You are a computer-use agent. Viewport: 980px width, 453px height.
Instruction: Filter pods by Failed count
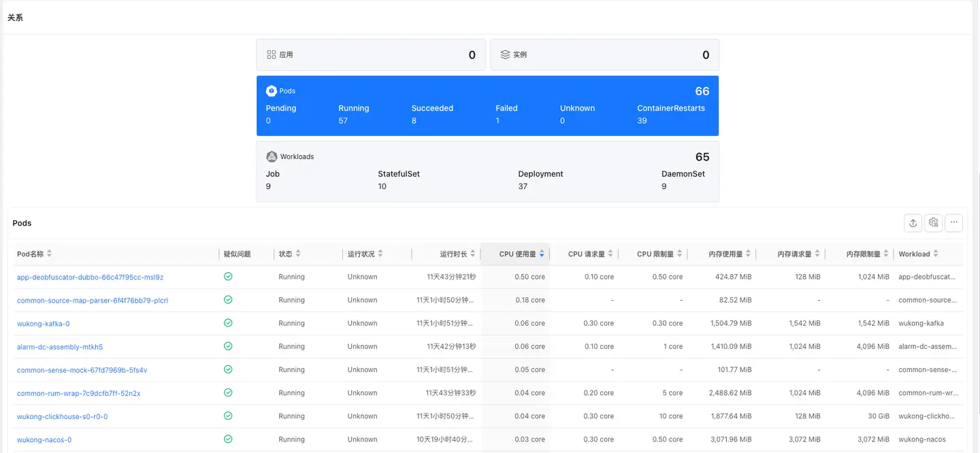point(498,120)
